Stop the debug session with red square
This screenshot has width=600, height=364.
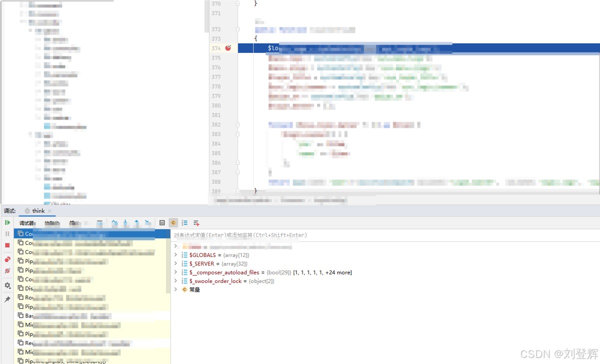[x=7, y=245]
